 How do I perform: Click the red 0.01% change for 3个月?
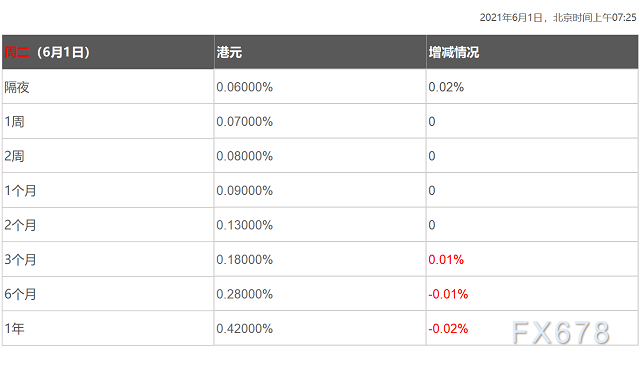point(446,259)
